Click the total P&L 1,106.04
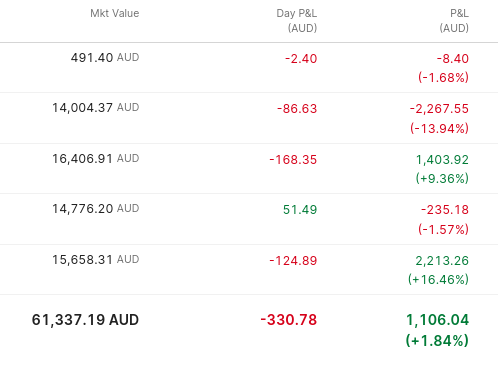The width and height of the screenshot is (498, 370). pyautogui.click(x=437, y=320)
